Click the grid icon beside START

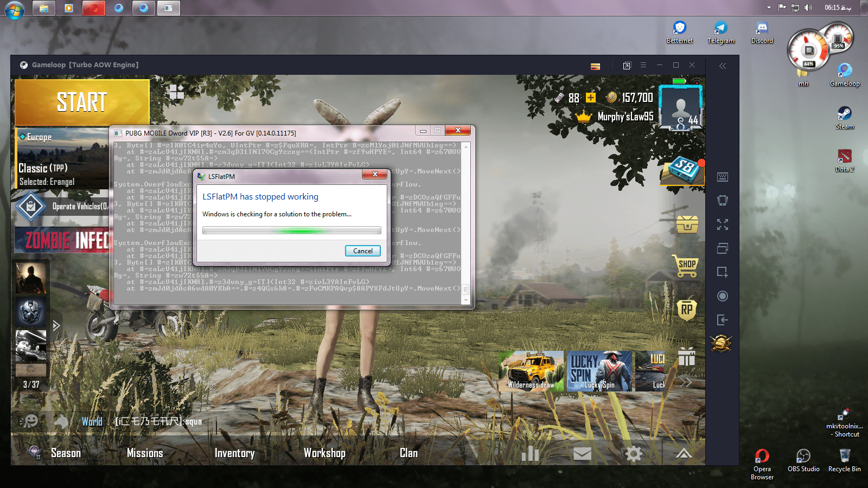coord(176,92)
